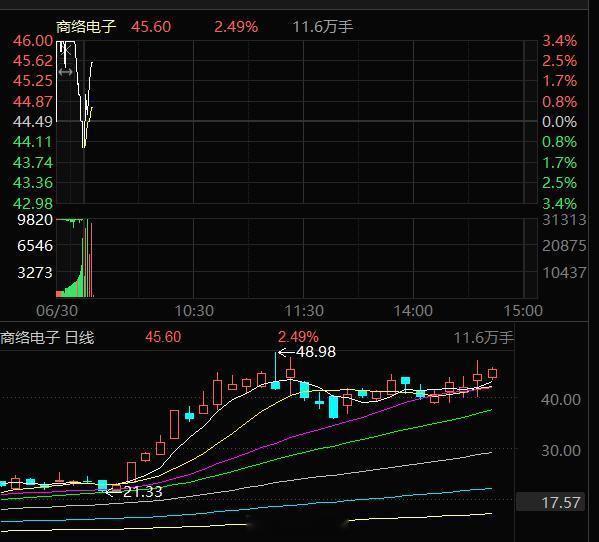This screenshot has height=542, width=599.
Task: Click the 20875 volume axis label
Action: [564, 246]
